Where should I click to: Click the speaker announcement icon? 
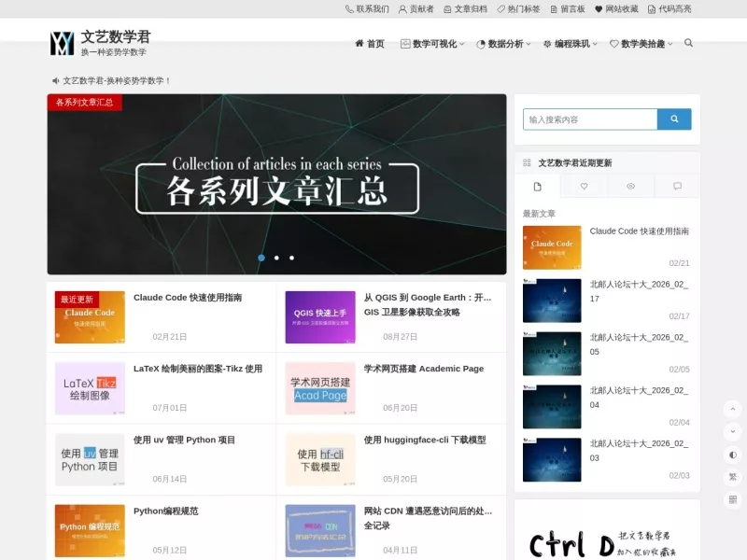pyautogui.click(x=55, y=80)
